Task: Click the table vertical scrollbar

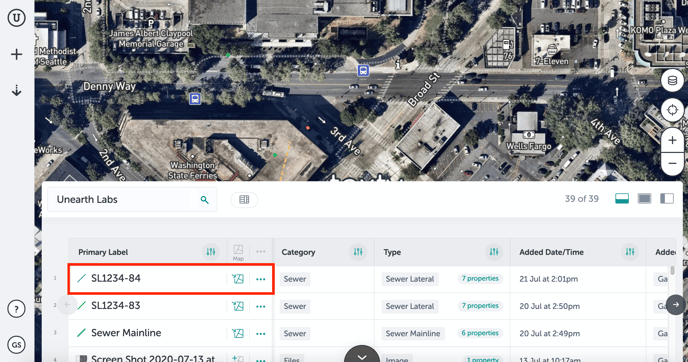Action: [672, 270]
